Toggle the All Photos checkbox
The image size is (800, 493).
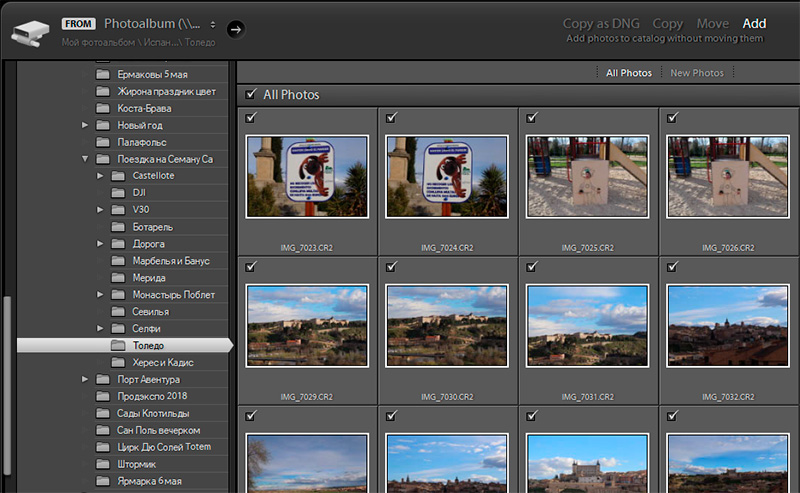click(250, 95)
